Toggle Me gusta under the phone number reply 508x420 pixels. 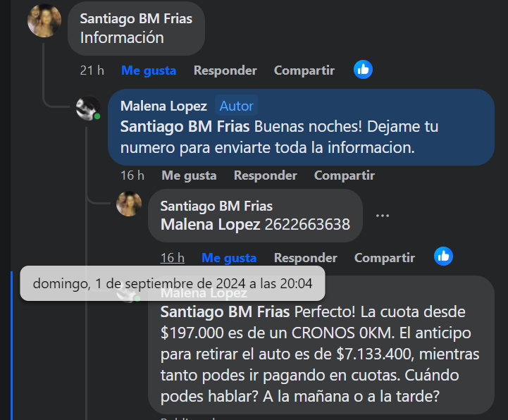[x=229, y=258]
